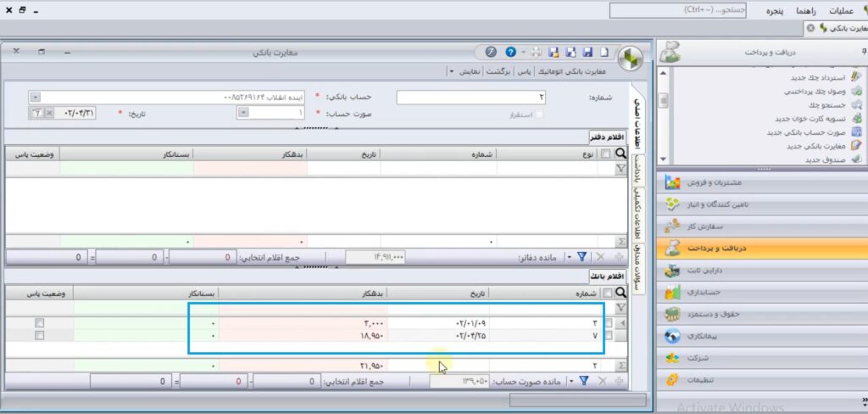Open صورت حساب بانکی جدید link
The width and height of the screenshot is (868, 414).
point(807,132)
